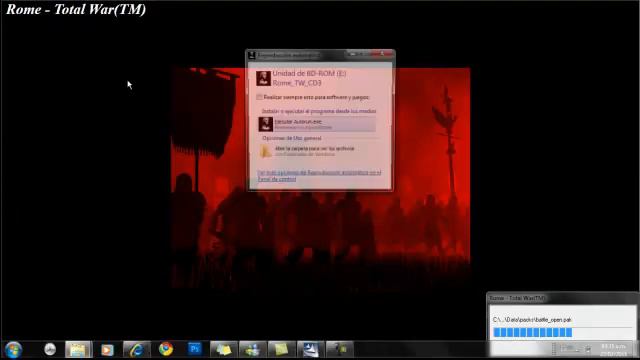Click the 'Unidad de BD-ROM (E:)' heading

[x=309, y=73]
